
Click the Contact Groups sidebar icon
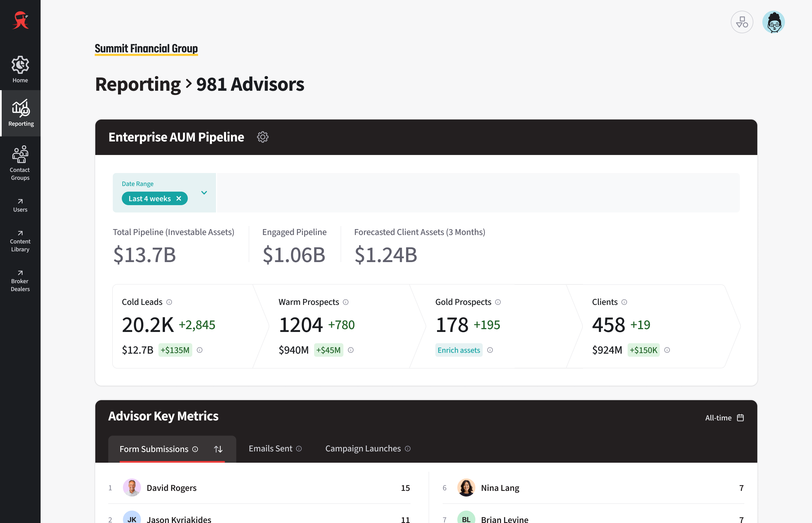pos(20,155)
